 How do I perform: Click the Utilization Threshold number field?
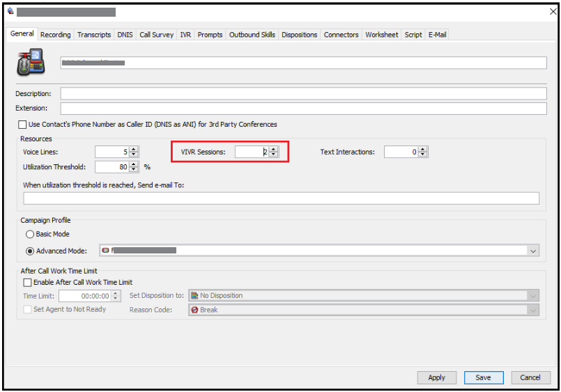click(112, 167)
